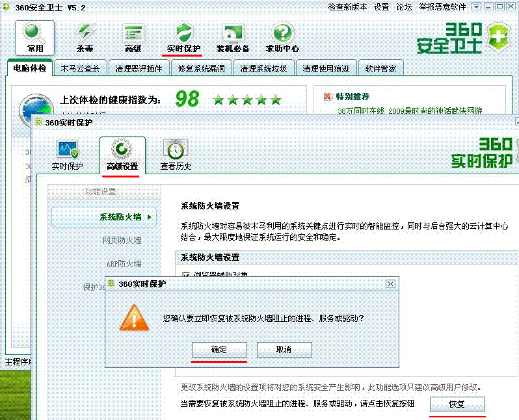Select ARP防火墙 in settings sidebar
The width and height of the screenshot is (519, 420).
124,264
